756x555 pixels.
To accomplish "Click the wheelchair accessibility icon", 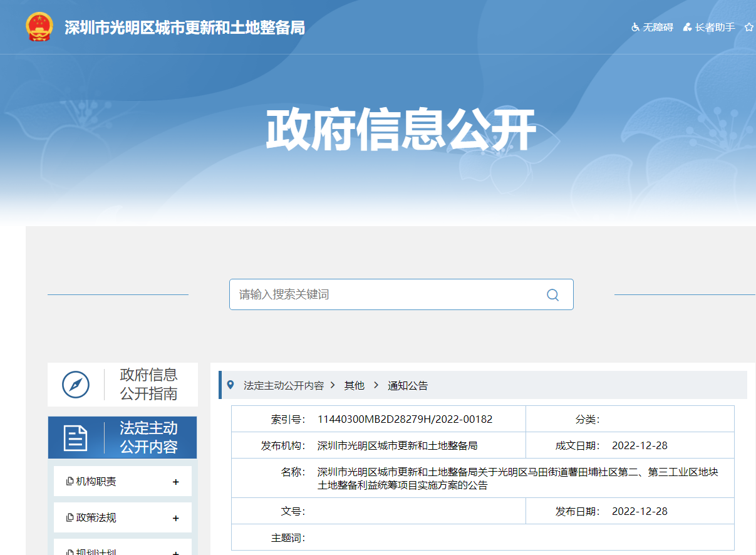I will coord(635,28).
